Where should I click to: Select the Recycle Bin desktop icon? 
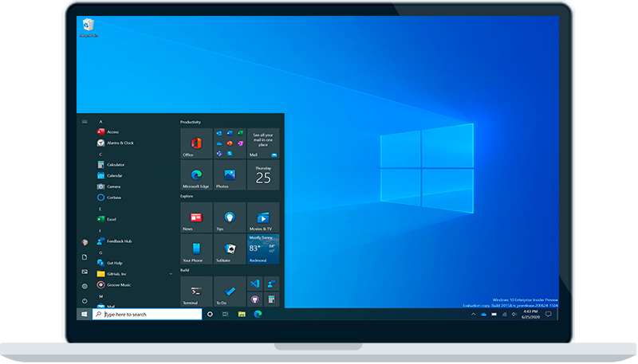pos(89,28)
